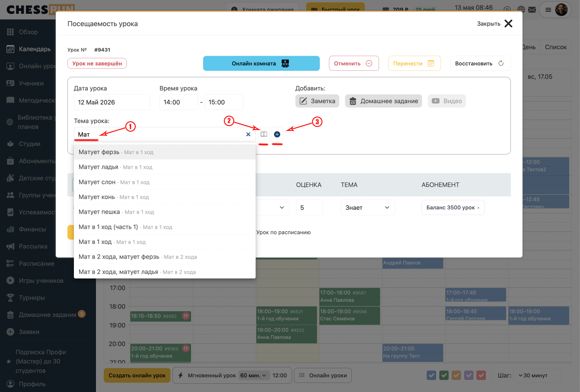Select suggestion Мат в 2 хода, матует ладья
Image resolution: width=580 pixels, height=392 pixels.
pos(165,272)
